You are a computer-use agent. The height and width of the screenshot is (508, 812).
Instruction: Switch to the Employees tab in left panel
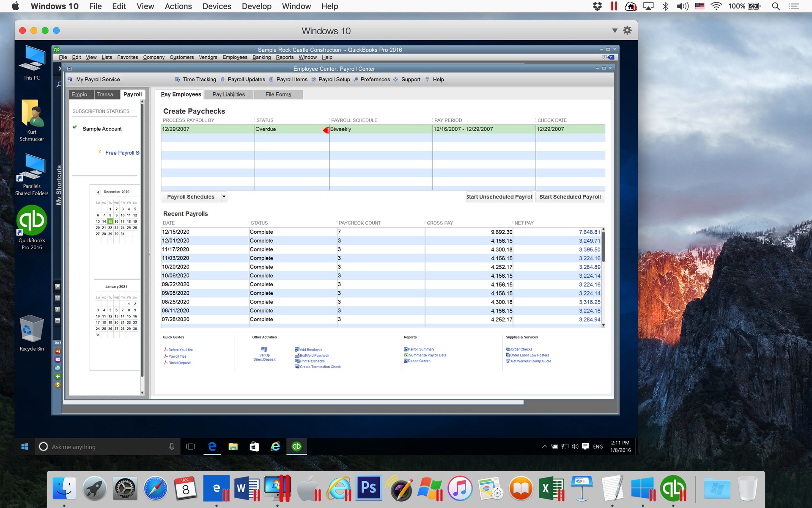pos(81,94)
